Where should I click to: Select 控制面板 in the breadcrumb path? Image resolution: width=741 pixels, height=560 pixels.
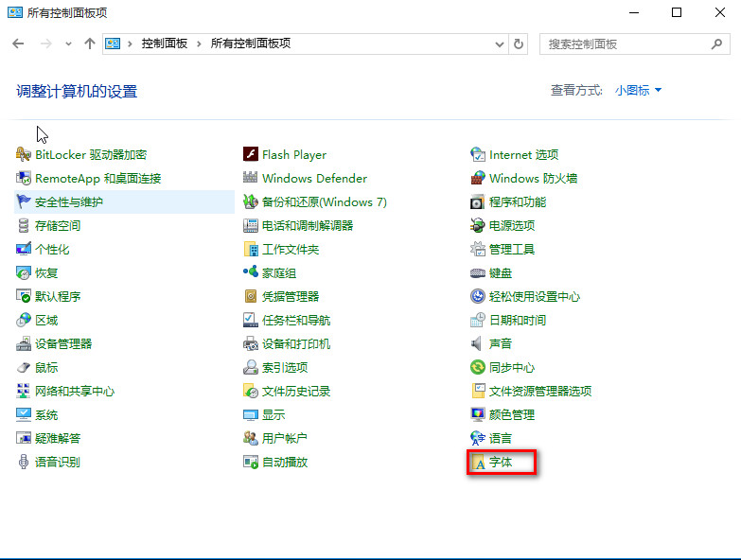165,44
